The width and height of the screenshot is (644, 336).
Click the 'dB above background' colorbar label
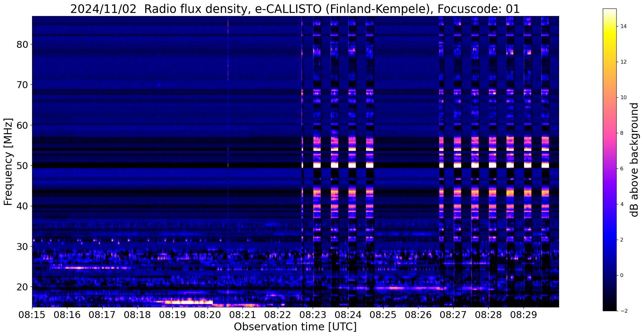click(x=635, y=160)
